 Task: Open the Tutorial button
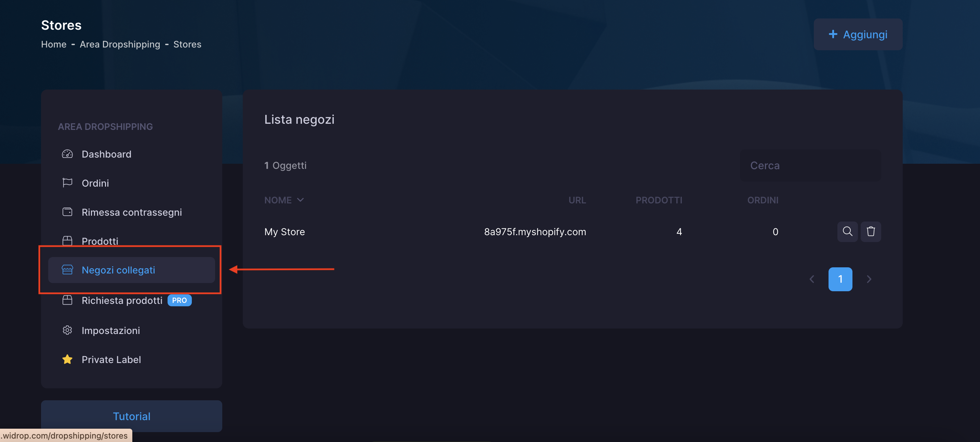coord(131,416)
